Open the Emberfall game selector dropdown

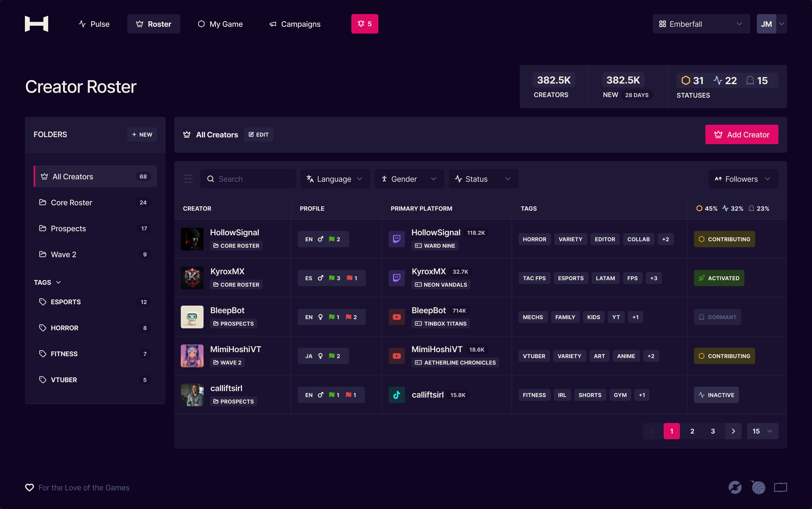point(701,24)
